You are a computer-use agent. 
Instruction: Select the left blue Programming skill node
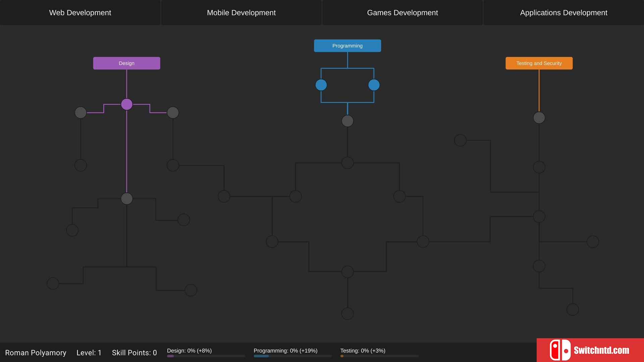pos(321,85)
